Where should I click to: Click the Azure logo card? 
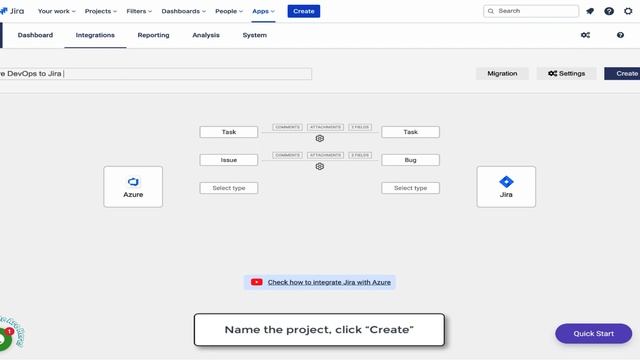pos(133,187)
